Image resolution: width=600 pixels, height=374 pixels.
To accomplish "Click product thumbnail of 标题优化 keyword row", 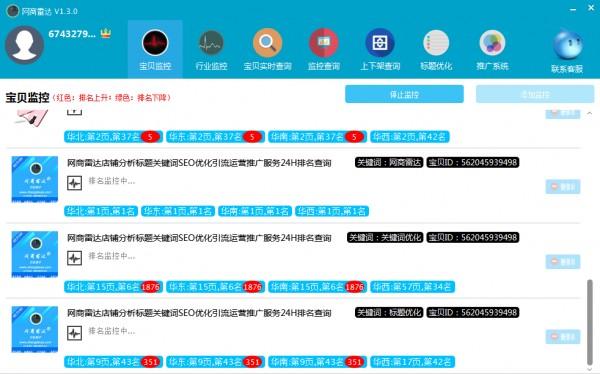I will coord(35,329).
